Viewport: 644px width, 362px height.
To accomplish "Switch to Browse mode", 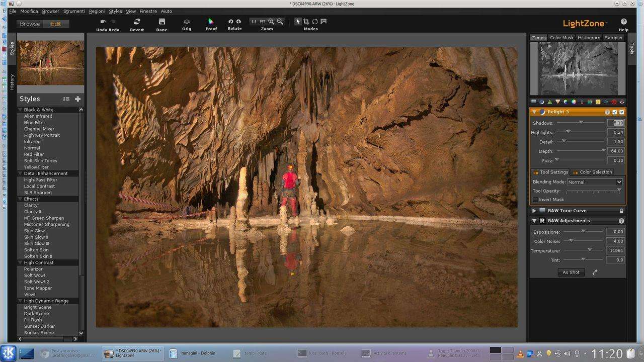I will click(30, 24).
